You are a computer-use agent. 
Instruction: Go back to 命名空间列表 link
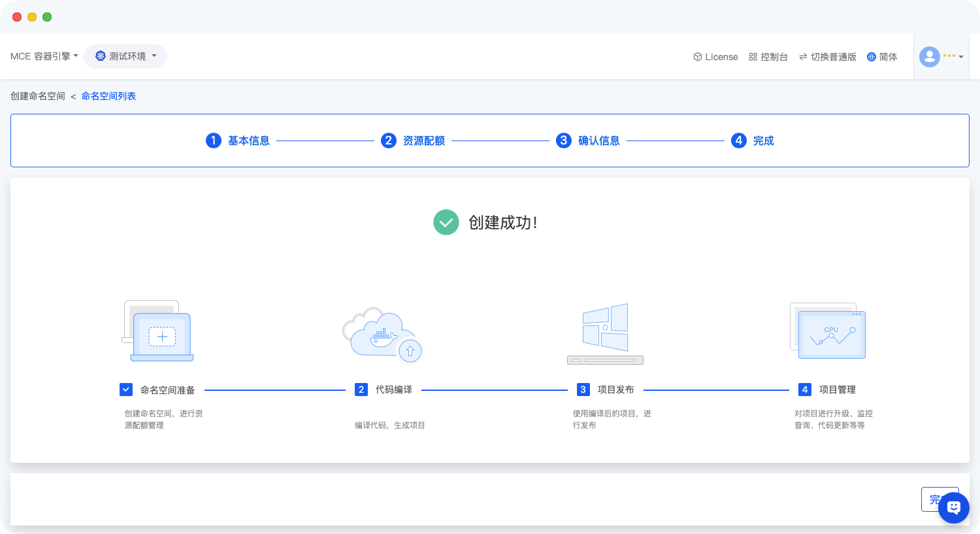[x=108, y=96]
